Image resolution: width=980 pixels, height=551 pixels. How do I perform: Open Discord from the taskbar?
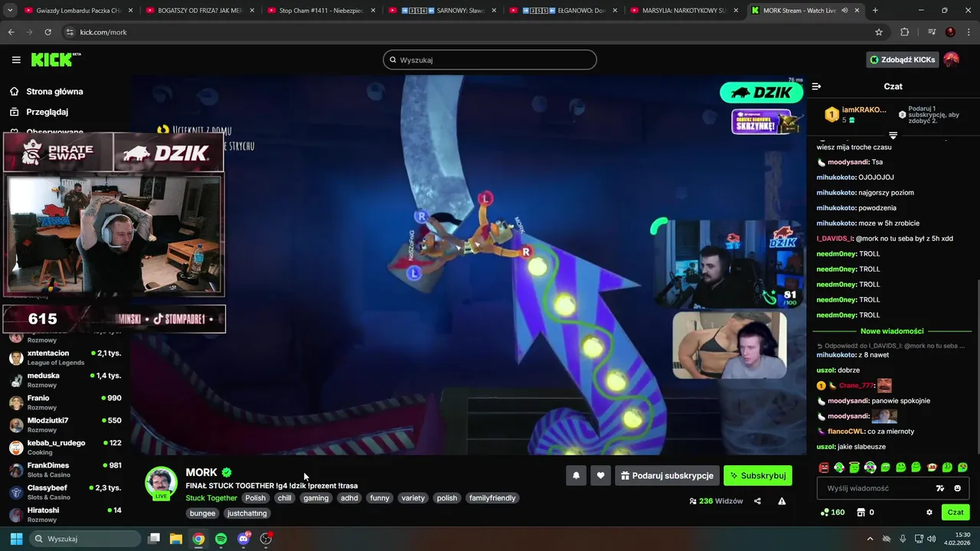coord(243,539)
